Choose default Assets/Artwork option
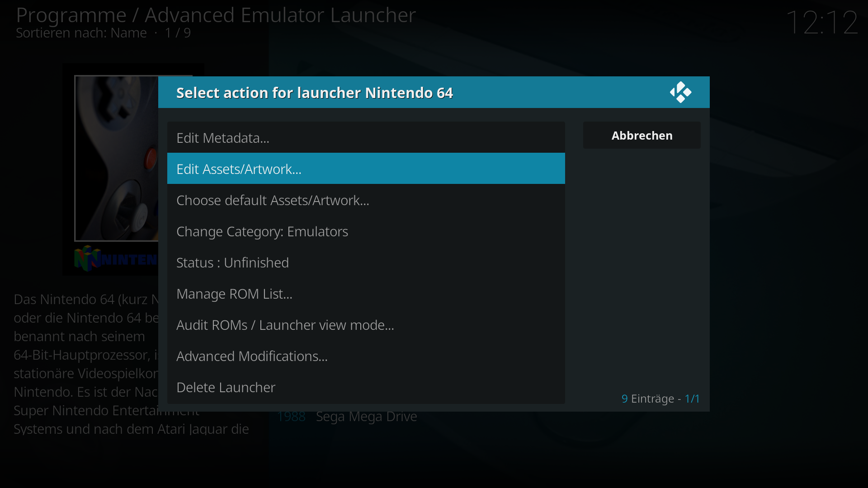 click(x=366, y=200)
